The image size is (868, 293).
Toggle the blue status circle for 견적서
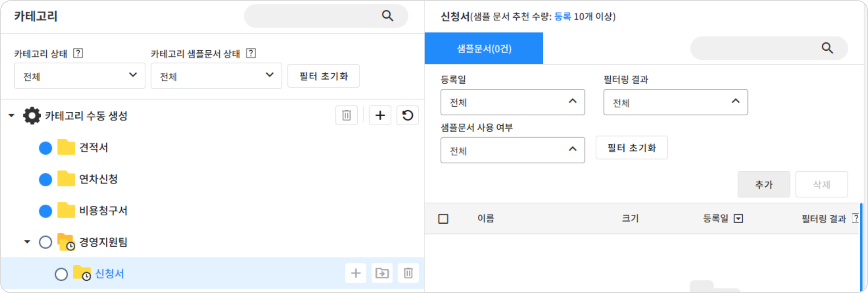tap(45, 148)
